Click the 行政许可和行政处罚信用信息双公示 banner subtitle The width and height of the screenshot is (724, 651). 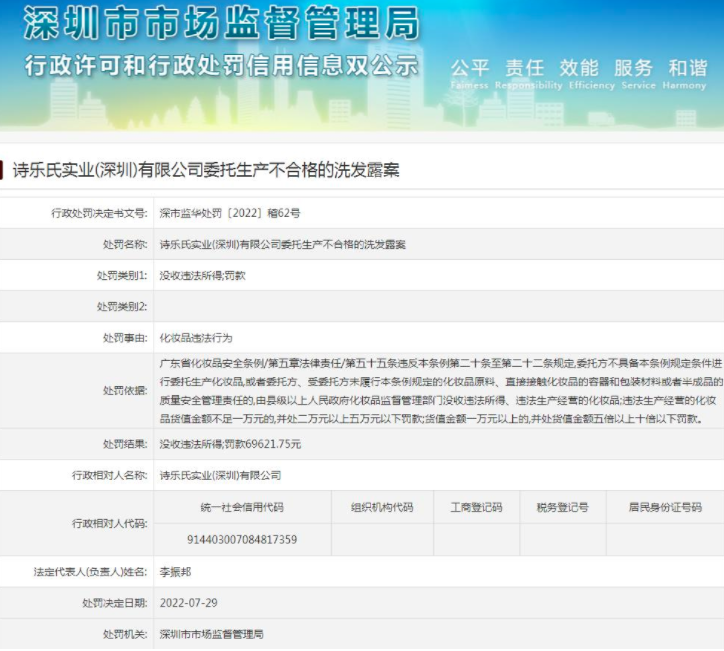pos(222,66)
